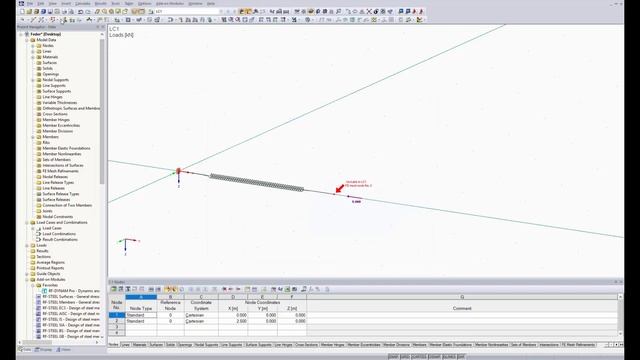This screenshot has width=640, height=360.
Task: Select the X coordinate cell showing 2.000
Action: tap(233, 321)
